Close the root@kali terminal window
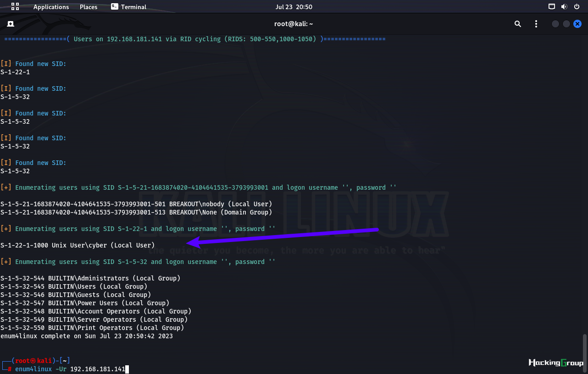This screenshot has height=374, width=588. (577, 24)
